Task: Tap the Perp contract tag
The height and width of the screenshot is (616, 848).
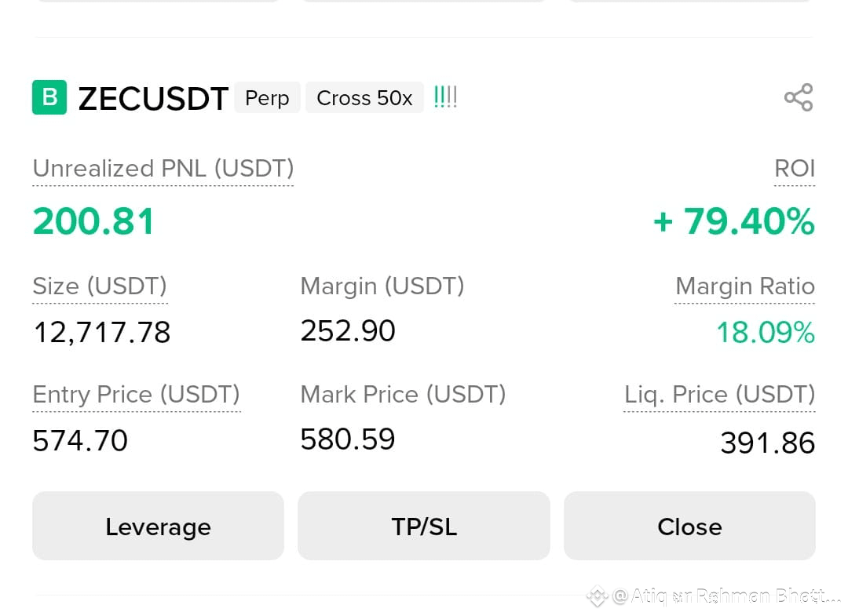Action: click(267, 98)
